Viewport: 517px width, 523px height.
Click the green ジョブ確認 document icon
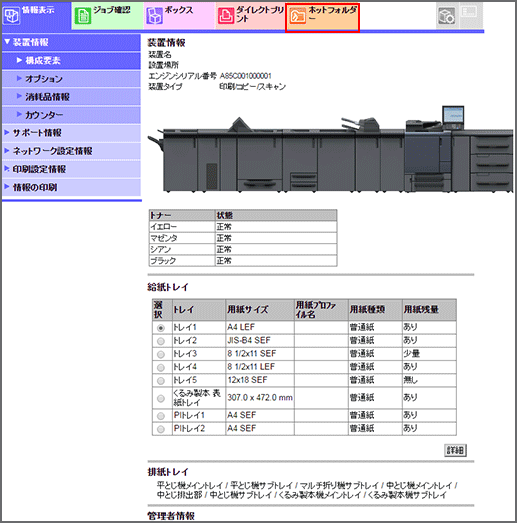click(82, 16)
